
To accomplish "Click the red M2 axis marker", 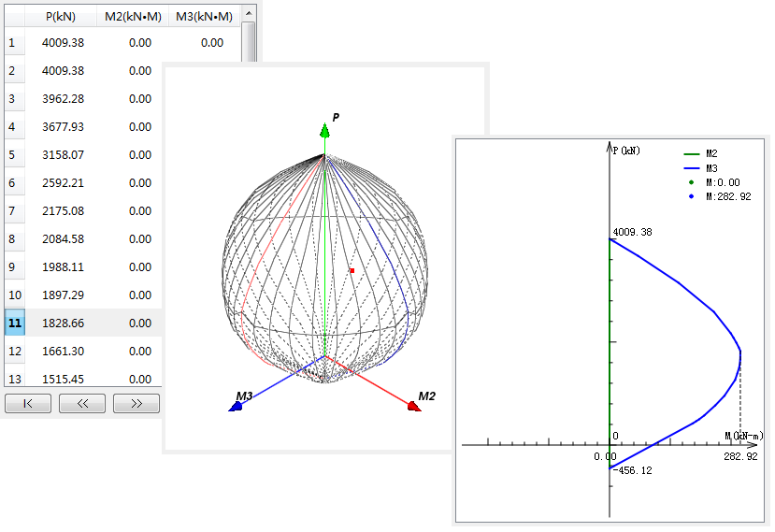I will pos(411,406).
